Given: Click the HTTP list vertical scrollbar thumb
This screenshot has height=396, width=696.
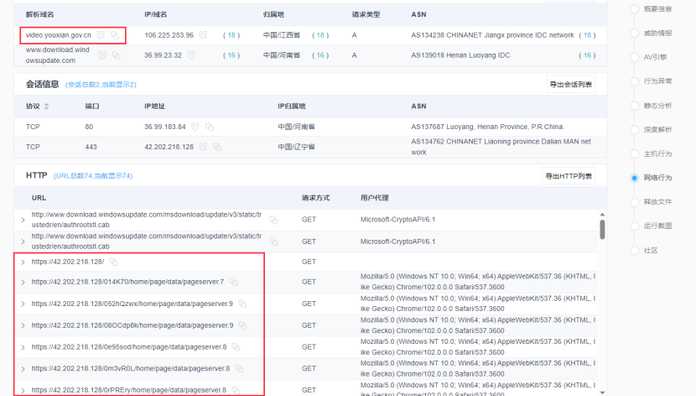Looking at the screenshot, I should [x=602, y=230].
